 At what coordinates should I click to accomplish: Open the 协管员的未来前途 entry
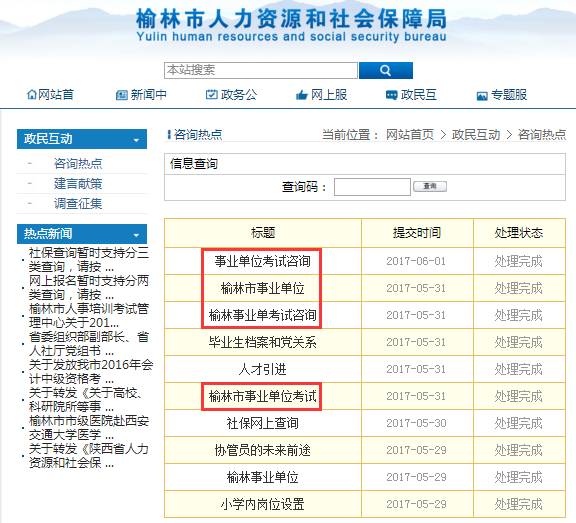[262, 450]
